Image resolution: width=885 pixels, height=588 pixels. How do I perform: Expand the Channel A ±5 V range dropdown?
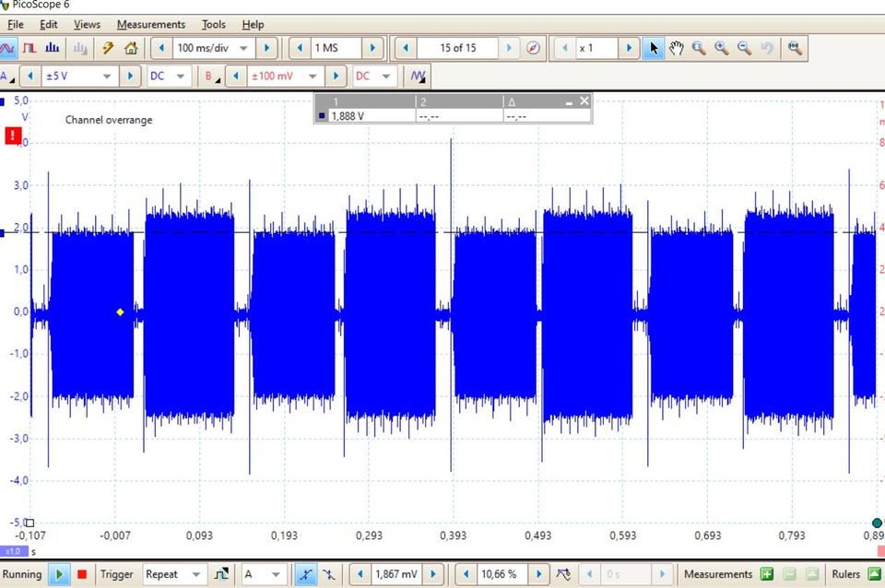coord(108,76)
